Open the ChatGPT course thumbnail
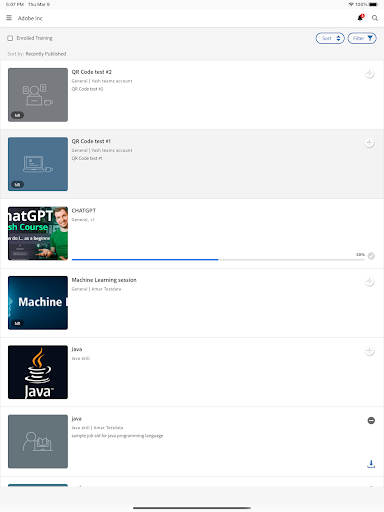This screenshot has height=512, width=384. 38,233
